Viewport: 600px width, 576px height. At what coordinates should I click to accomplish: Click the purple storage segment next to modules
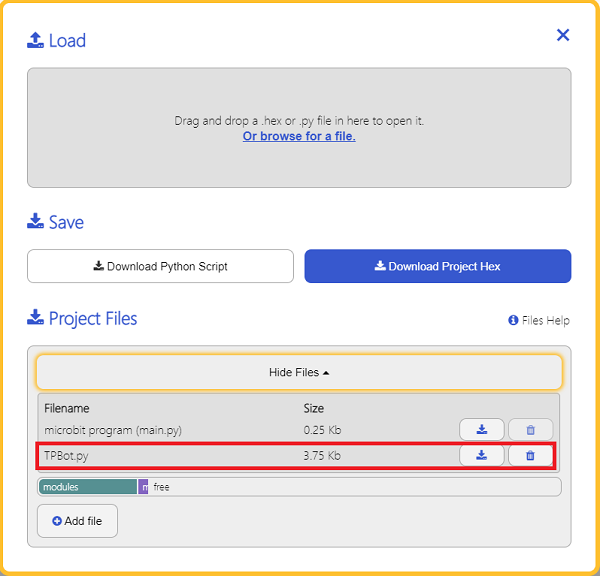pos(143,487)
